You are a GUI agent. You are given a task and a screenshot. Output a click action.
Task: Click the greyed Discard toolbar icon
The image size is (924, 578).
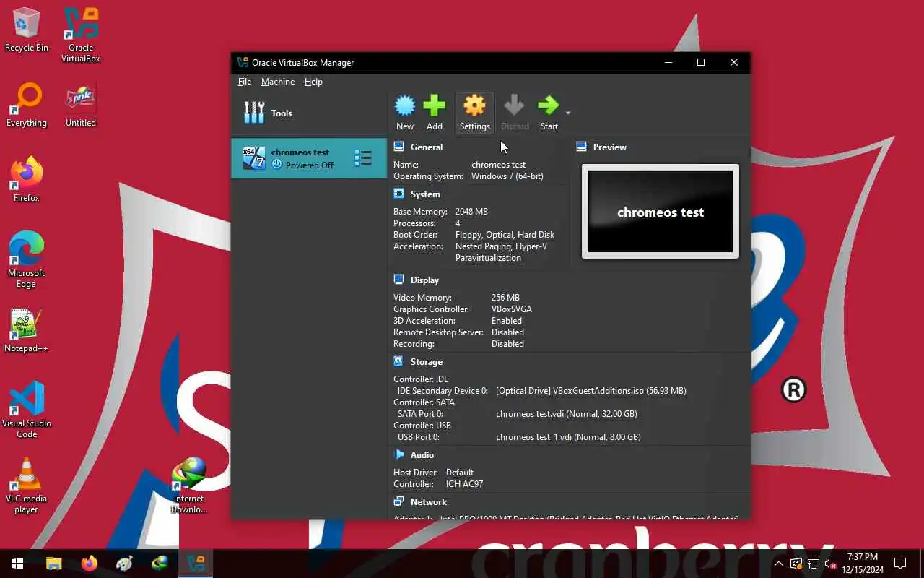pyautogui.click(x=515, y=113)
